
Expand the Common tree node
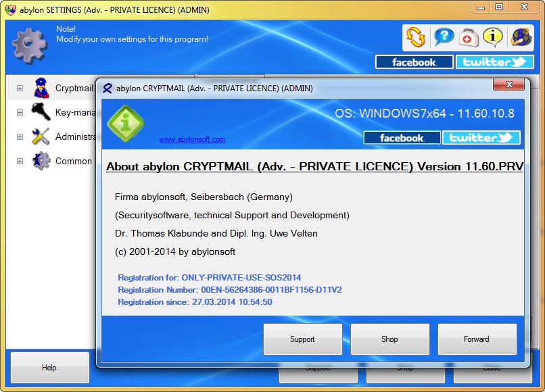20,162
